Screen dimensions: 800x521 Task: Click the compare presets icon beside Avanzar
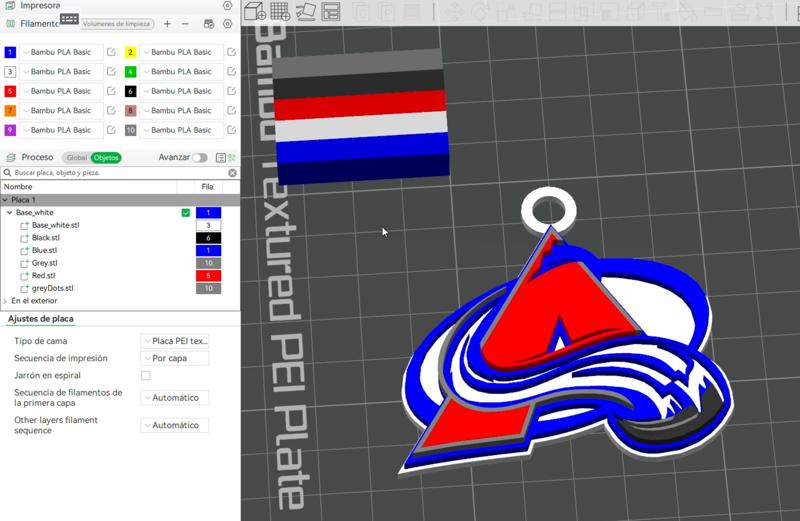(x=220, y=158)
